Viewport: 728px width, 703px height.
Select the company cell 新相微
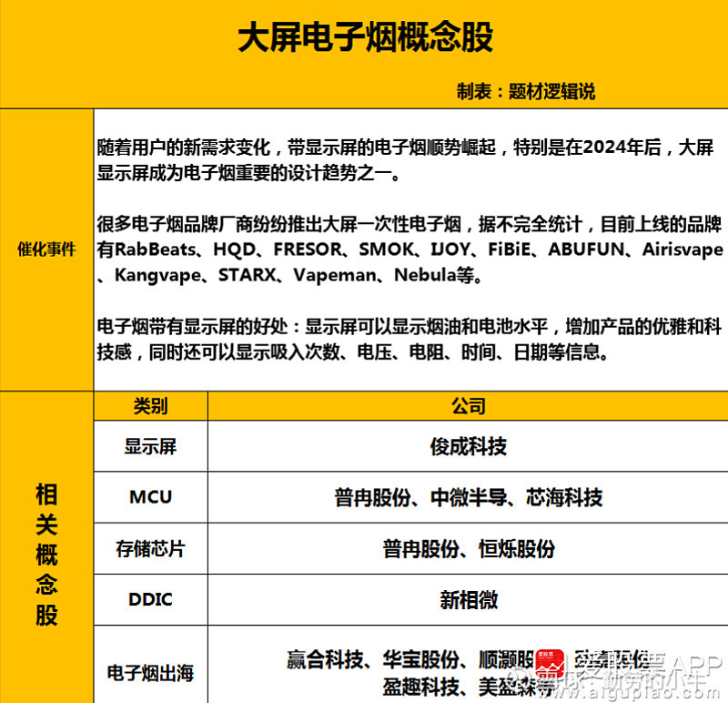click(469, 600)
